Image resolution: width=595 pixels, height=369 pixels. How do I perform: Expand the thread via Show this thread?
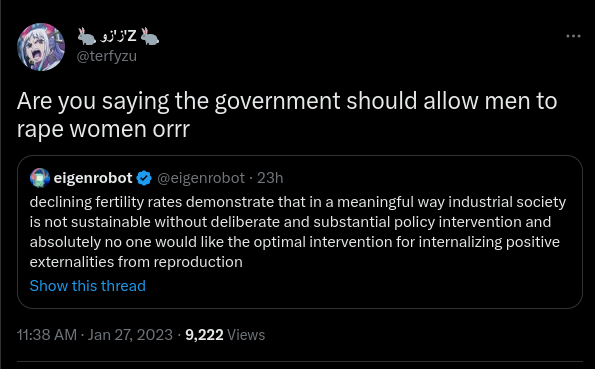tap(88, 286)
